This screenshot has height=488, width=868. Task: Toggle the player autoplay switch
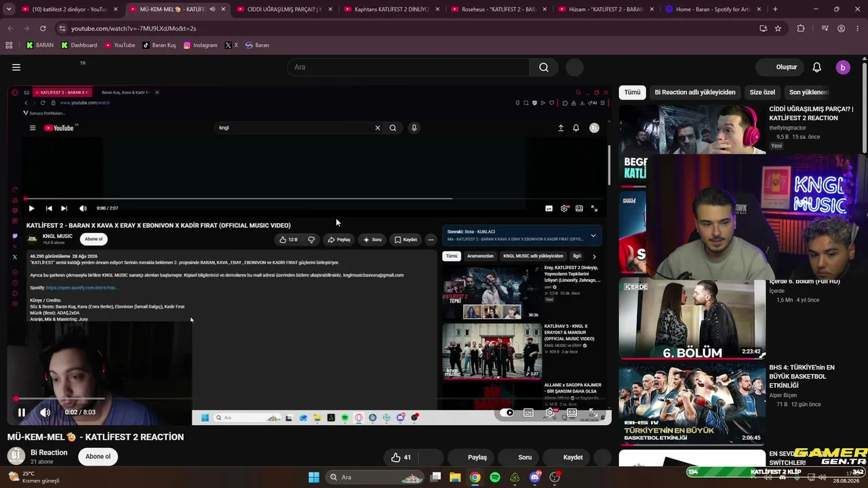507,412
